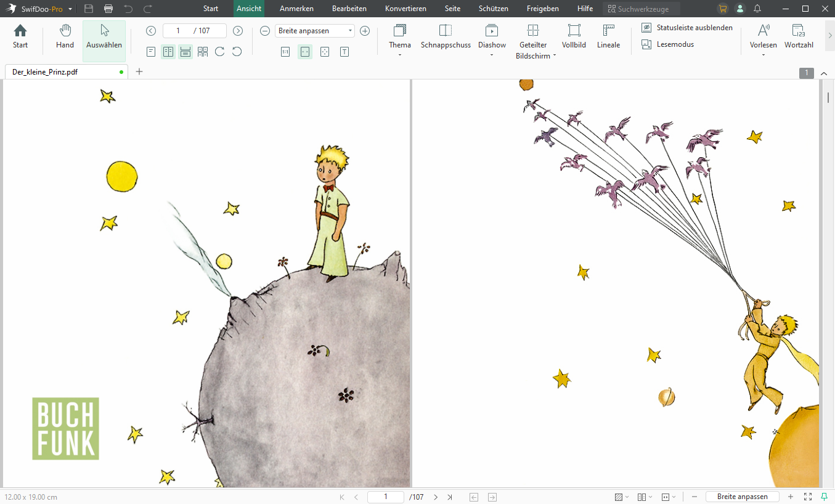Add a new tab with plus button
The width and height of the screenshot is (835, 504).
(139, 71)
